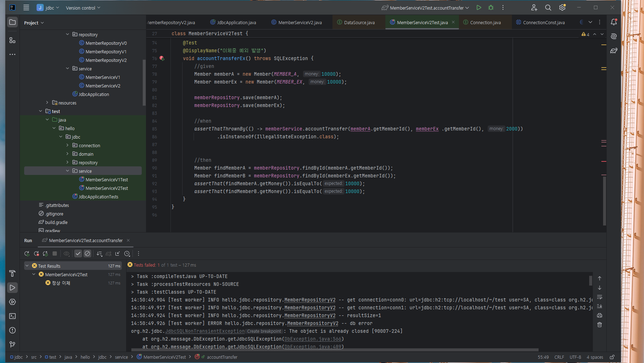Image resolution: width=644 pixels, height=363 pixels.
Task: Collapse the test folder in project tree
Action: point(40,111)
